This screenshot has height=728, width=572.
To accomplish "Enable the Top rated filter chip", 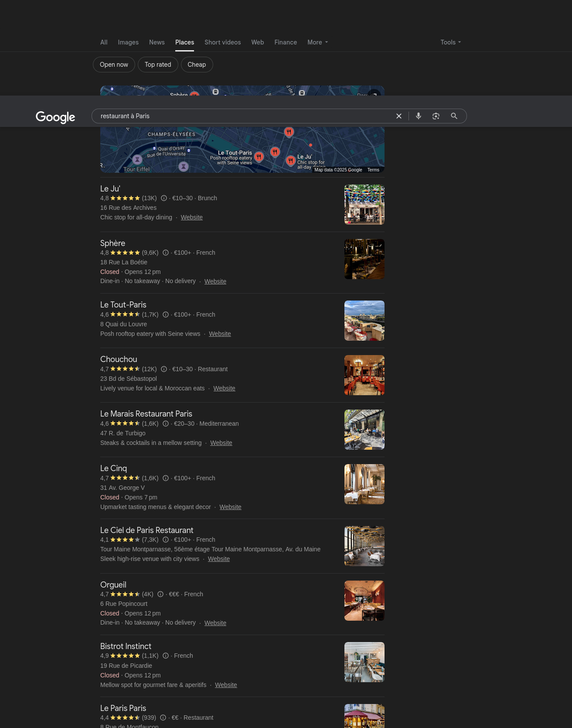I will (158, 65).
